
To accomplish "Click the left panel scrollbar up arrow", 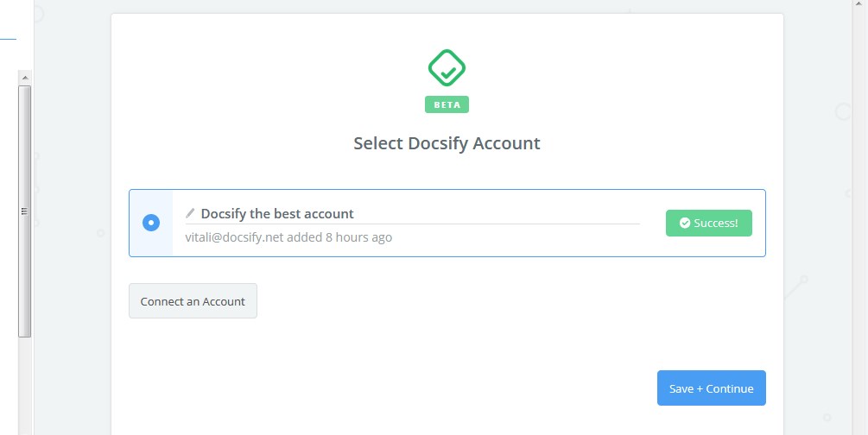I will tap(25, 78).
